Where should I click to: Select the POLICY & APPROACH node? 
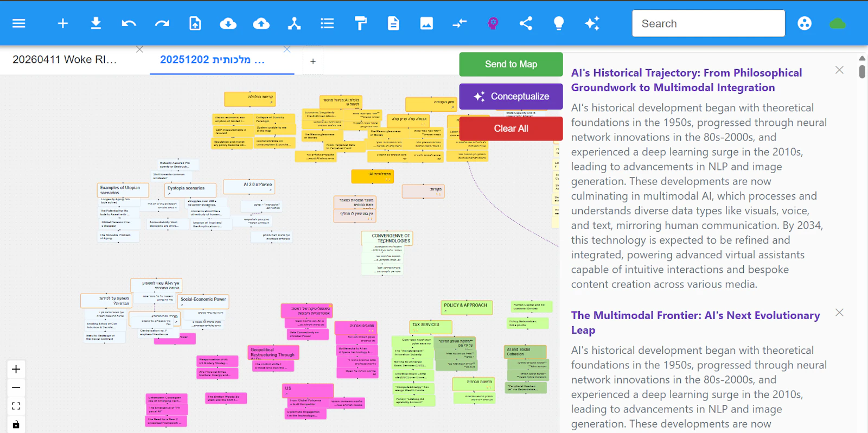pos(467,308)
